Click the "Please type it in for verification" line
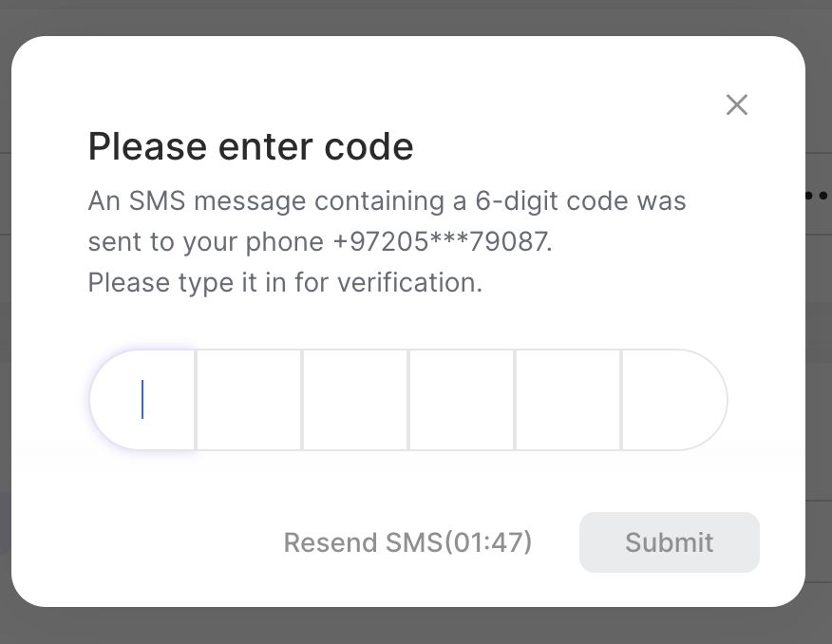This screenshot has height=644, width=832. [x=285, y=283]
